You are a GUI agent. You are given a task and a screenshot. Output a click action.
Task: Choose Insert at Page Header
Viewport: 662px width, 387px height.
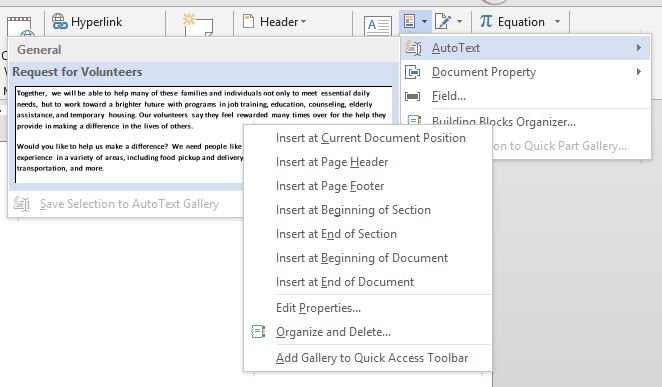coord(332,162)
